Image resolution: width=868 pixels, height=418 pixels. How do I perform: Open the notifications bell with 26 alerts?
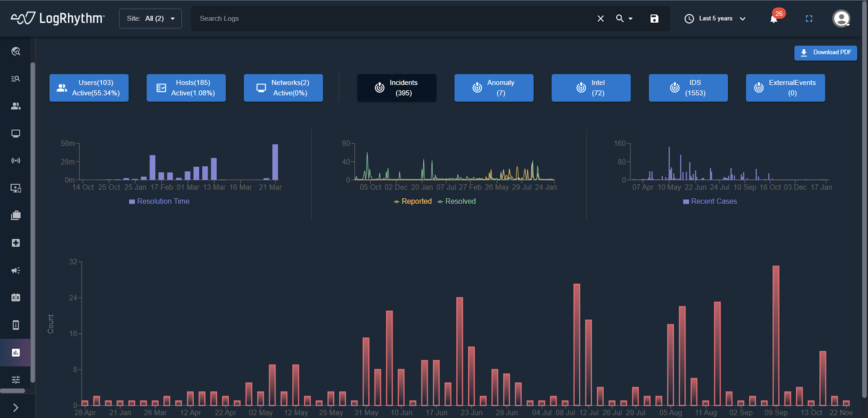click(773, 19)
